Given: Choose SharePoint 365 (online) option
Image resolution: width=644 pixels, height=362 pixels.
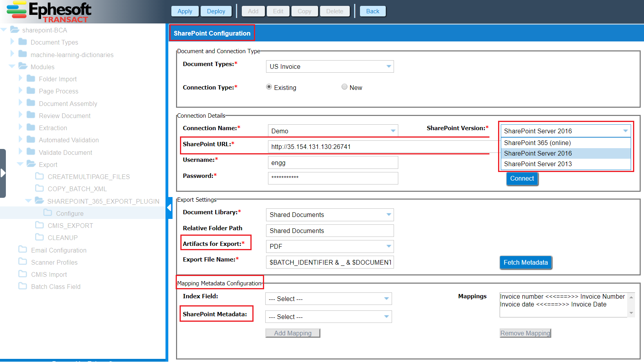Looking at the screenshot, I should click(566, 143).
